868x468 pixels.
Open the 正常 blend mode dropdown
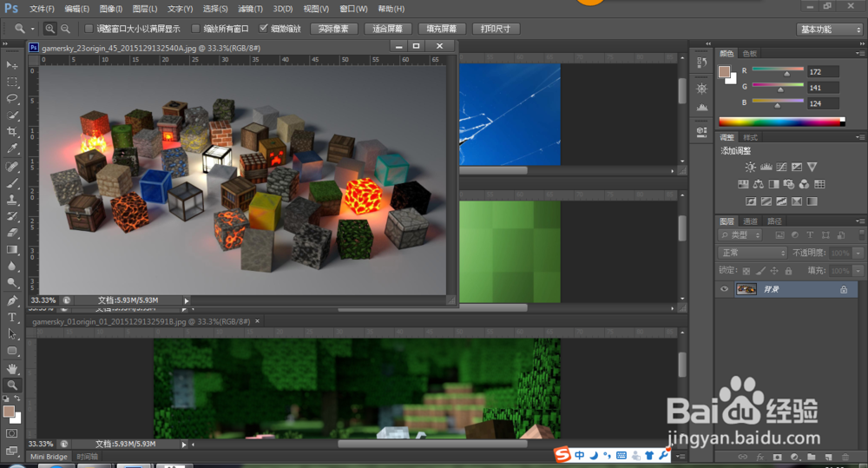pyautogui.click(x=753, y=253)
